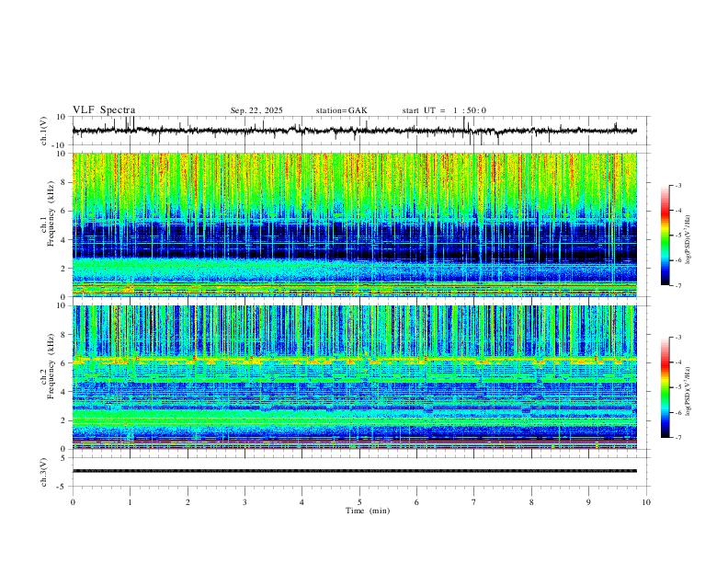Click time axis tick label '5'
This screenshot has width=728, height=563.
pyautogui.click(x=359, y=502)
